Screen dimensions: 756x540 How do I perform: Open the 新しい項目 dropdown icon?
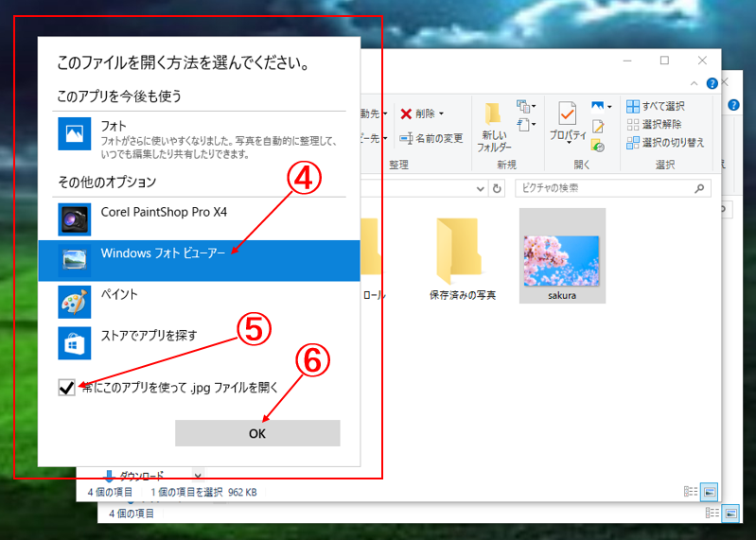(526, 106)
